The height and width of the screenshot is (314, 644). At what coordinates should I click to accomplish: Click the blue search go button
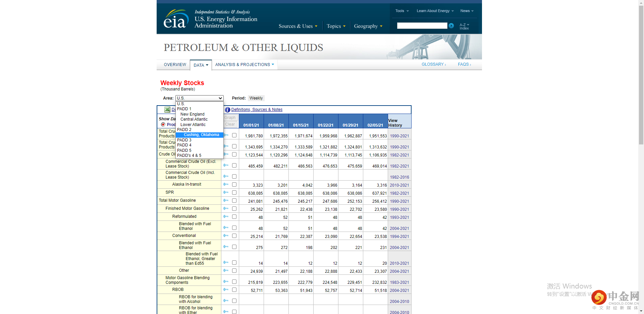[x=451, y=26]
